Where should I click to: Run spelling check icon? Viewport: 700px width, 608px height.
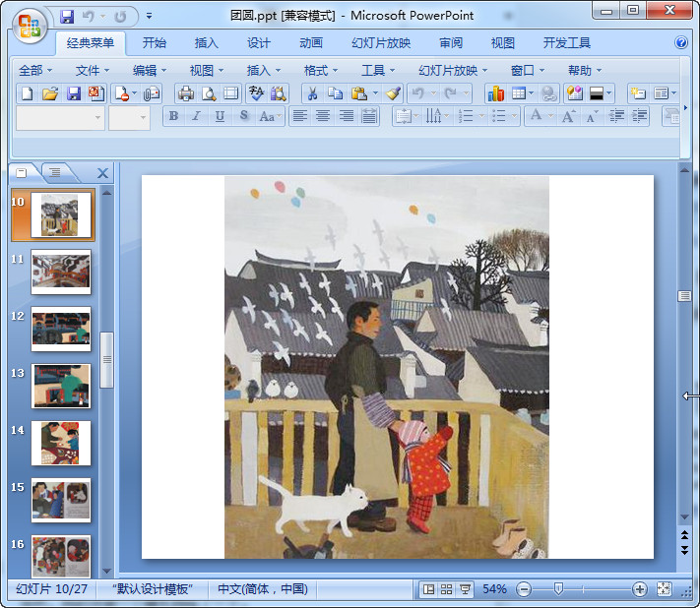click(256, 93)
